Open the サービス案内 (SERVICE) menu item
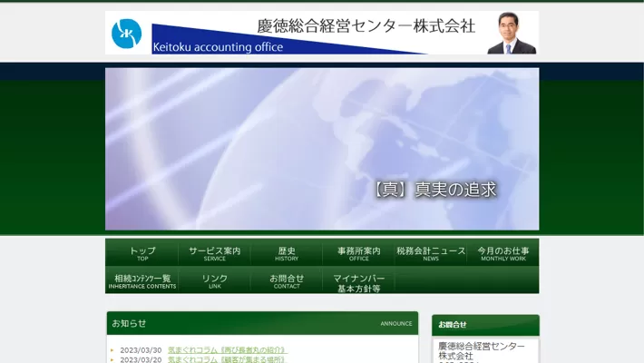The height and width of the screenshot is (363, 644). click(214, 253)
